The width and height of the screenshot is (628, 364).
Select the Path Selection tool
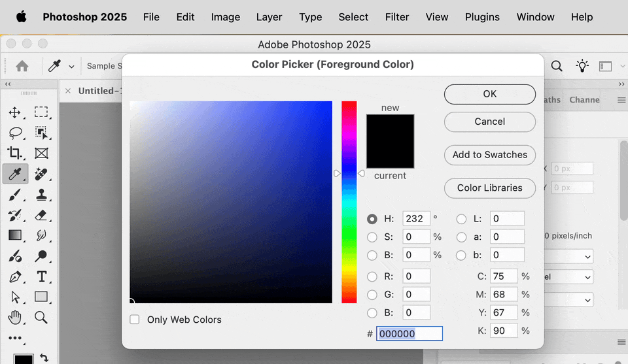point(15,297)
